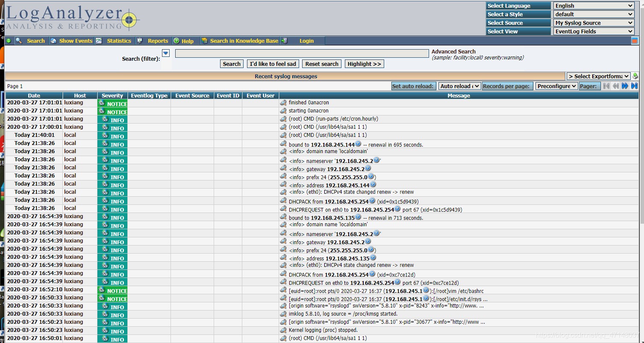Viewport: 644px width, 343px height.
Task: Click info bubble after 192.168.245.254 in DHCPREQUEST xid=0xc7ce12d row
Action: pos(397,282)
